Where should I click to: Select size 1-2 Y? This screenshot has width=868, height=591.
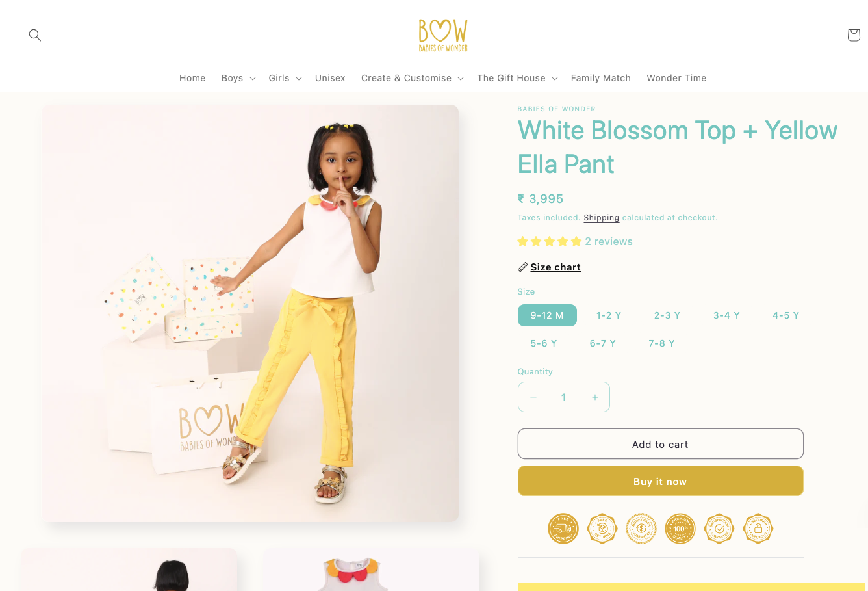pyautogui.click(x=609, y=315)
